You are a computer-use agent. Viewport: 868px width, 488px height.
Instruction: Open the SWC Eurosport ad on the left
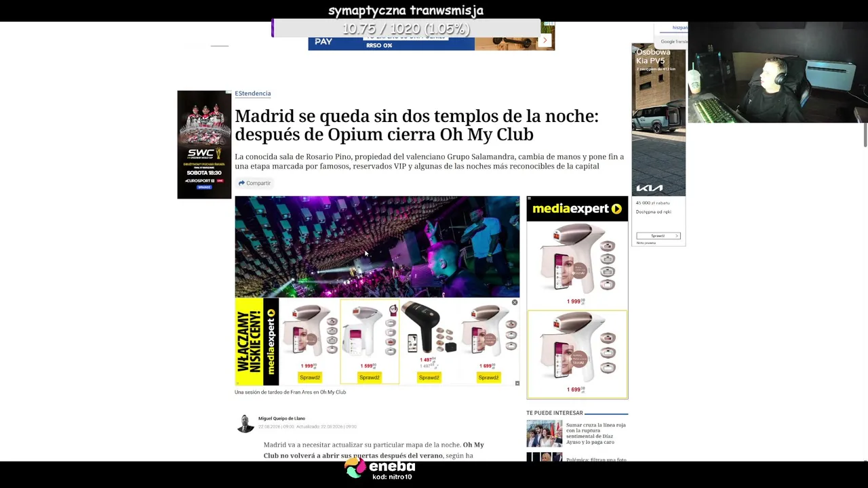click(204, 144)
